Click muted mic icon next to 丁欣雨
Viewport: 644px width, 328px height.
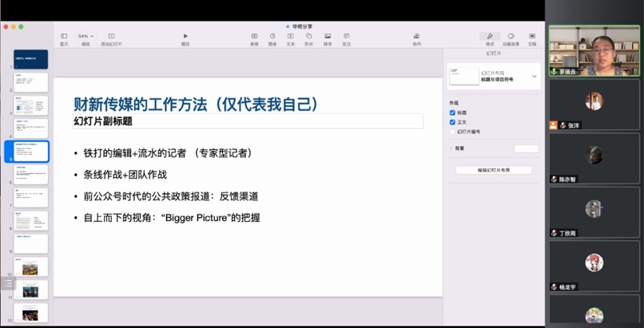click(554, 233)
